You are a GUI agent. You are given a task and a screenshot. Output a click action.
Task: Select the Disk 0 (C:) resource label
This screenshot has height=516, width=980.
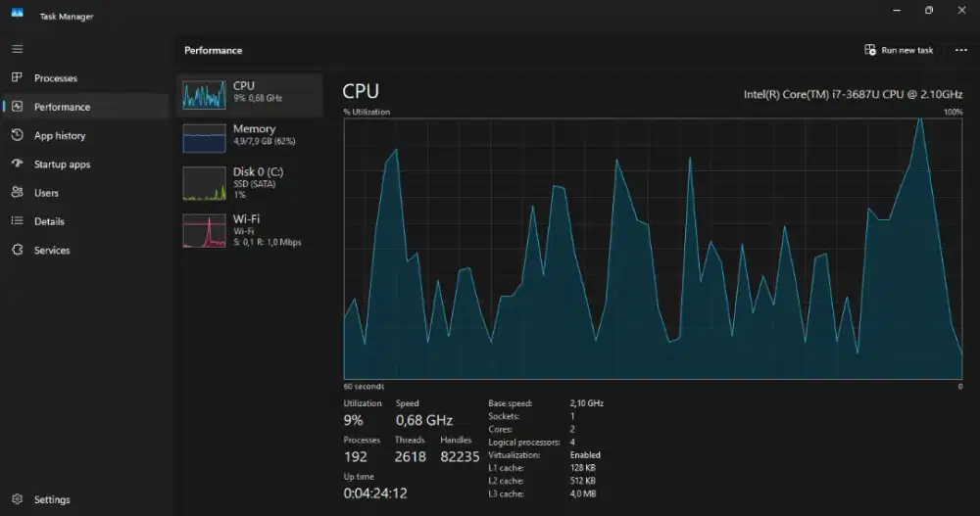point(258,171)
